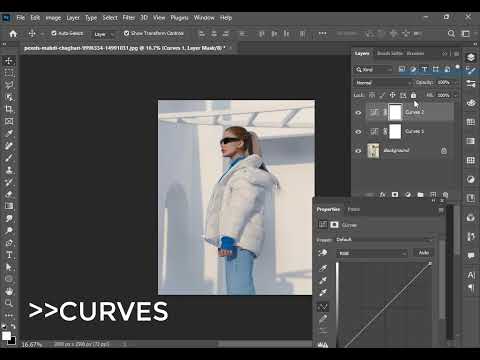This screenshot has height=360, width=480.
Task: Switch to the Properties tab
Action: 328,209
